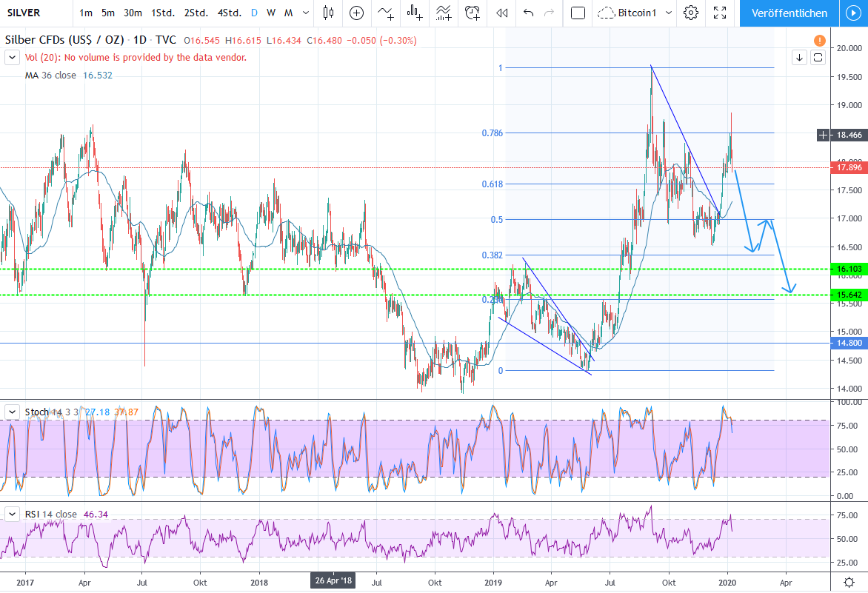Collapse the Vol indicator legend checkbox arrow
The height and width of the screenshot is (593, 868).
click(13, 57)
